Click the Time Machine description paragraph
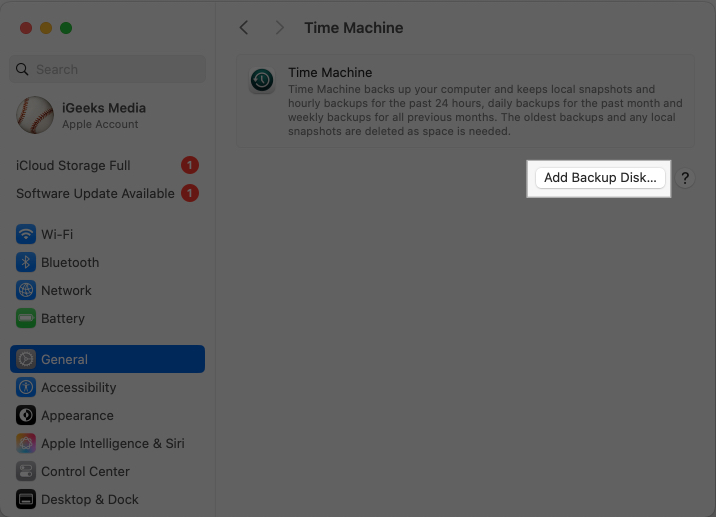716x517 pixels. click(485, 110)
